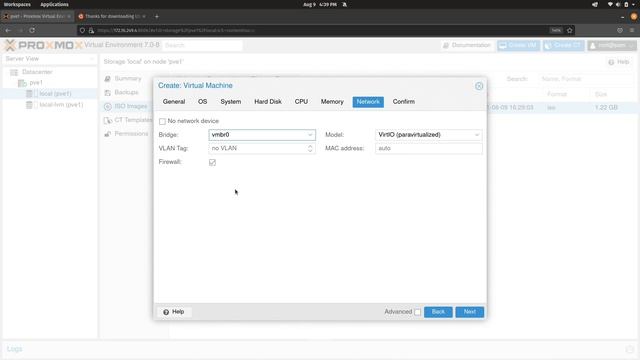Click the Proxmox logo
This screenshot has height=360, width=640.
pos(44,45)
